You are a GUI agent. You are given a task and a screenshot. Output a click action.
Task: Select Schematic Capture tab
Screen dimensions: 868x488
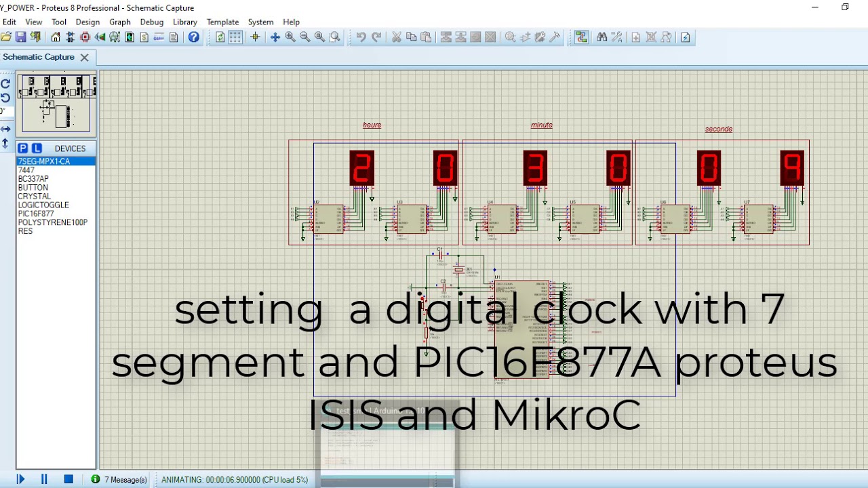click(x=39, y=57)
